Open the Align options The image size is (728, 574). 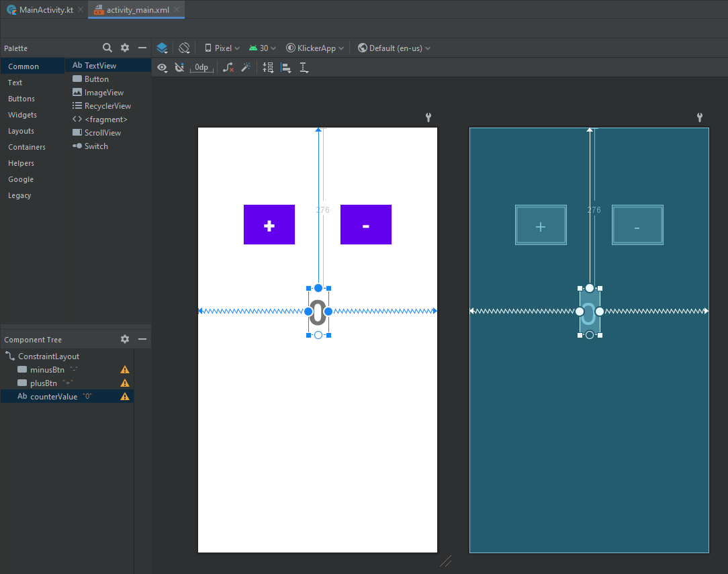(286, 68)
